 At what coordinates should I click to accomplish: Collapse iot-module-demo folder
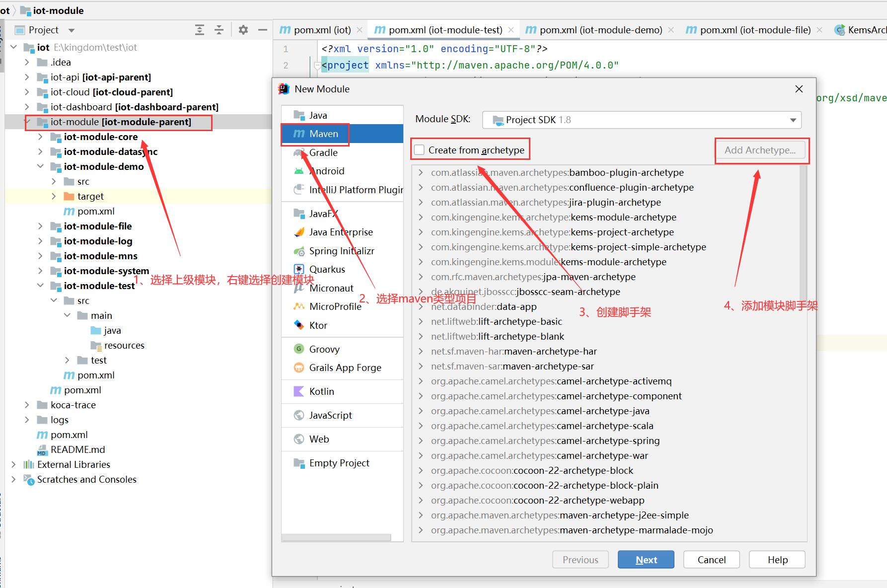tap(40, 166)
